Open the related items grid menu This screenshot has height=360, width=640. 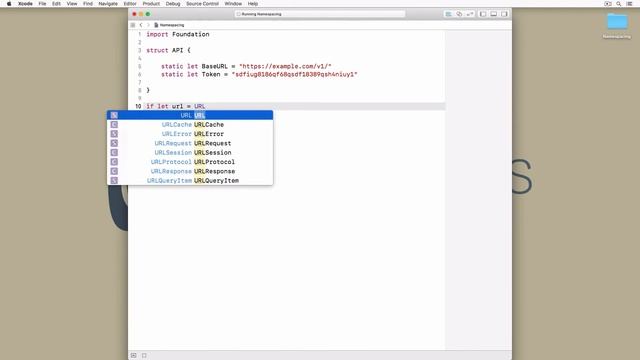[133, 25]
